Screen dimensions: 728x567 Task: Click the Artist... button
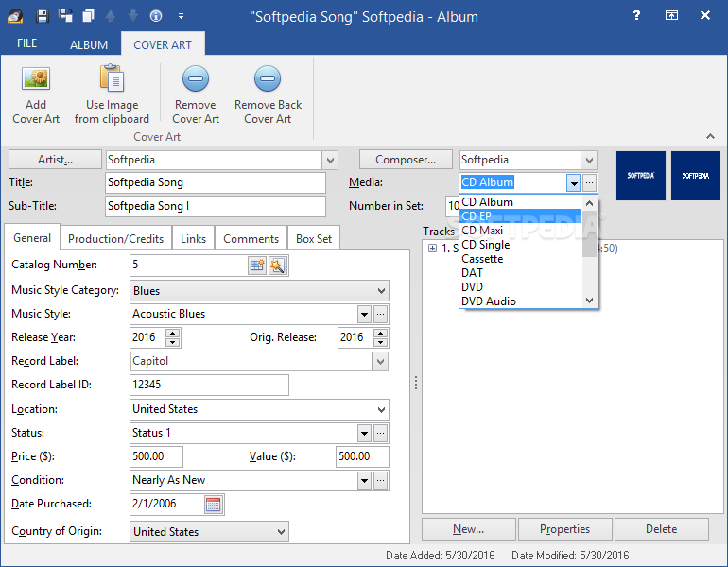point(55,160)
